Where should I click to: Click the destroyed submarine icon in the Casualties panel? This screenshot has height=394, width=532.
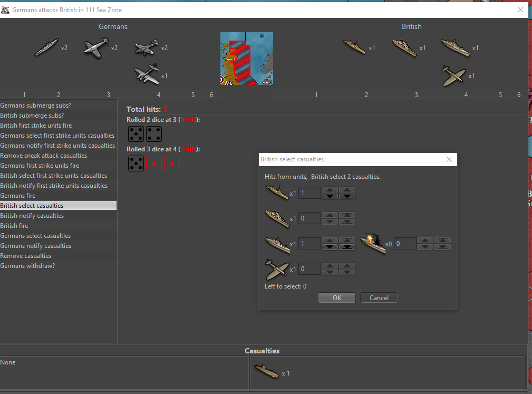266,372
